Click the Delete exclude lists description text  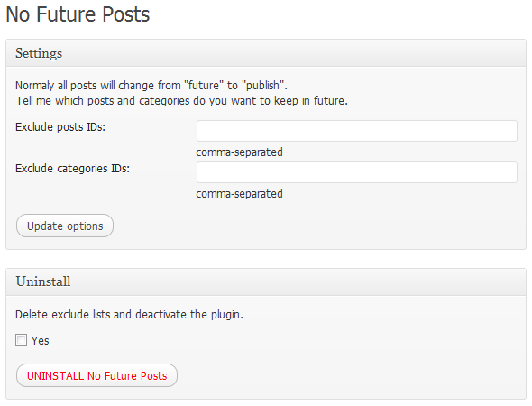click(129, 315)
